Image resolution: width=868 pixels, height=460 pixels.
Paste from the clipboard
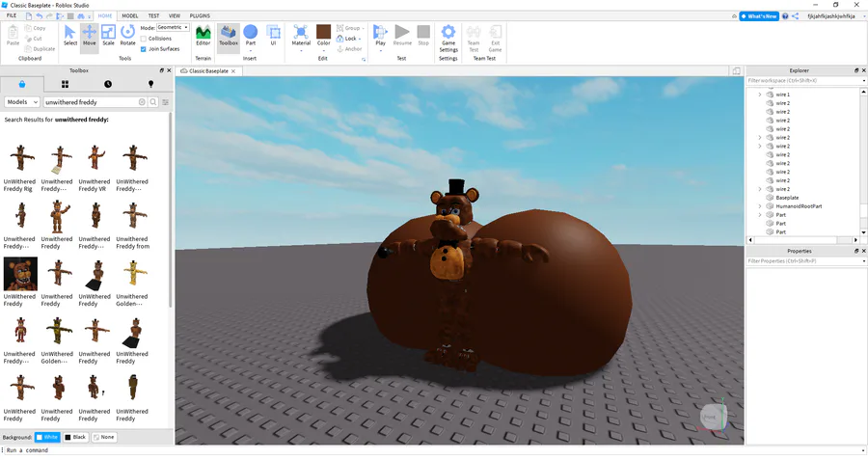pos(13,36)
